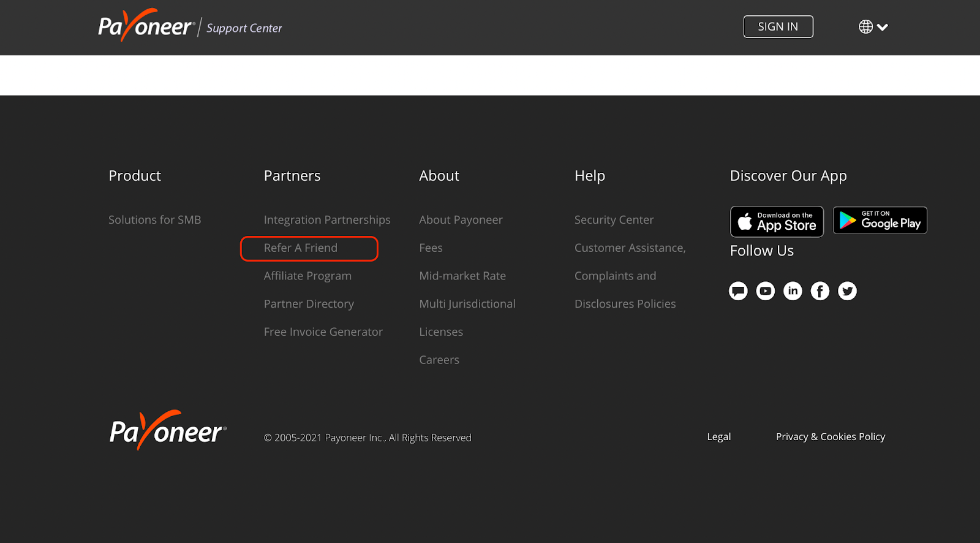This screenshot has height=543, width=980.
Task: Click the Partners column heading
Action: pos(292,176)
